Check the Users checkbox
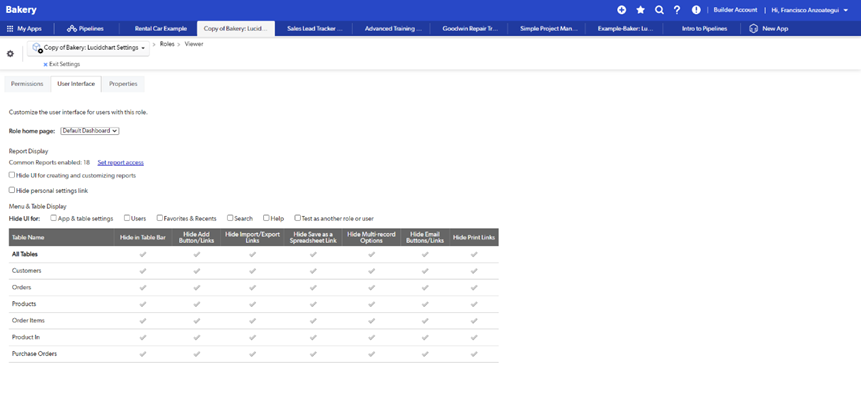The width and height of the screenshot is (861, 396). click(127, 218)
